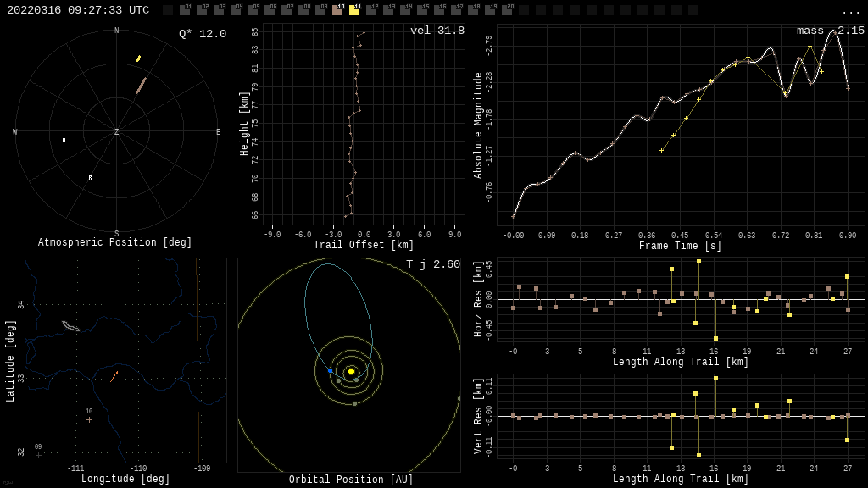Select station 15 box
The image size is (868, 488).
click(x=422, y=10)
